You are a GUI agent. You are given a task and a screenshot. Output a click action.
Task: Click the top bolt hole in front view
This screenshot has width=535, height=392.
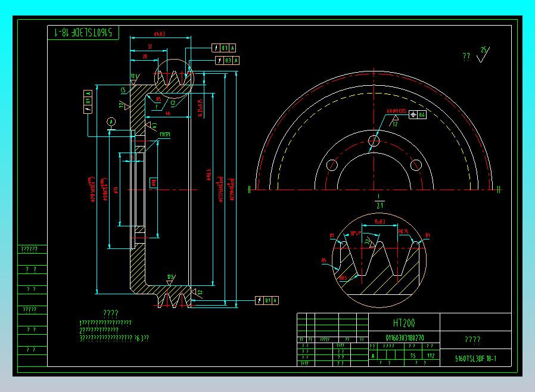(374, 141)
